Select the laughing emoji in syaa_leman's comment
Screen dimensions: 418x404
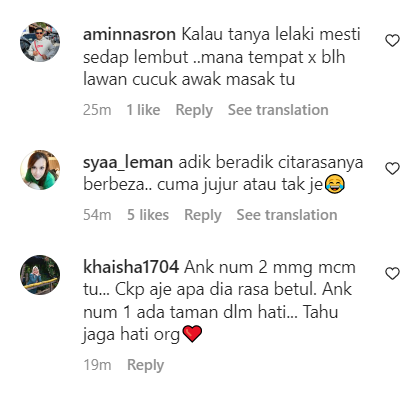334,185
